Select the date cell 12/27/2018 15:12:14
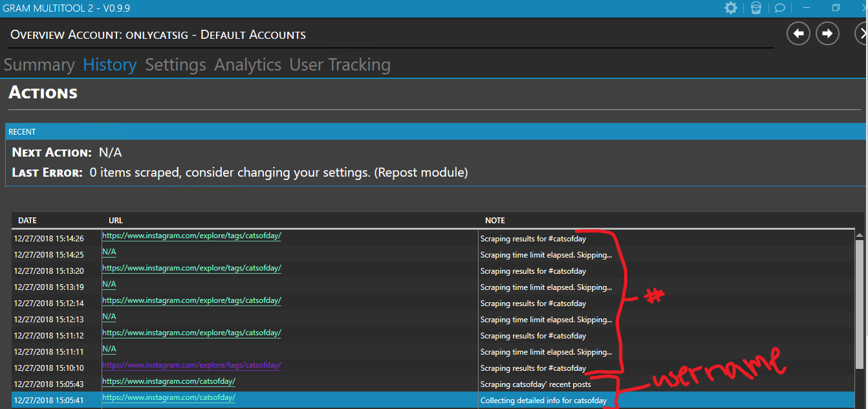This screenshot has height=409, width=868. coord(49,304)
